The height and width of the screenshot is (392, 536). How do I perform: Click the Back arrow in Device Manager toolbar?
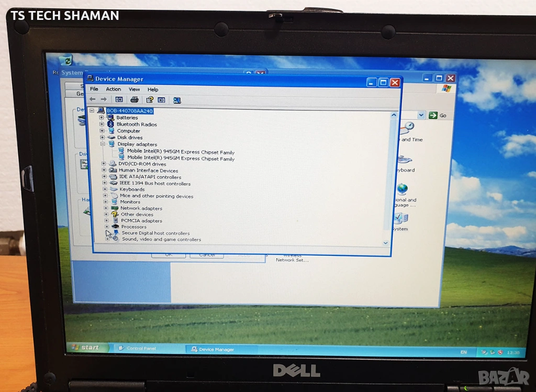click(92, 99)
